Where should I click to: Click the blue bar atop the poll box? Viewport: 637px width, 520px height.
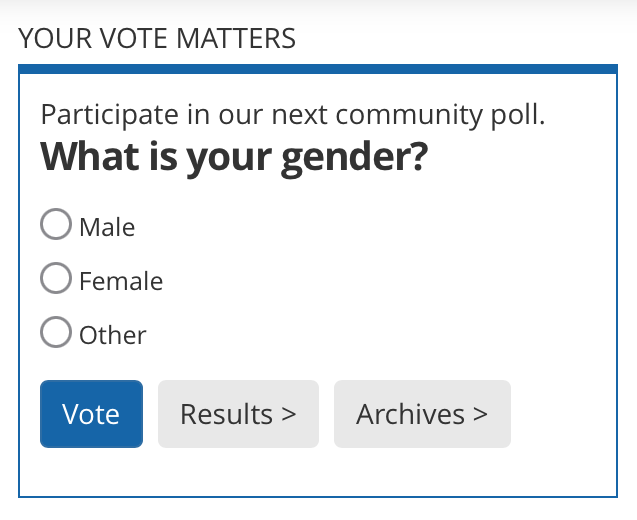point(318,69)
